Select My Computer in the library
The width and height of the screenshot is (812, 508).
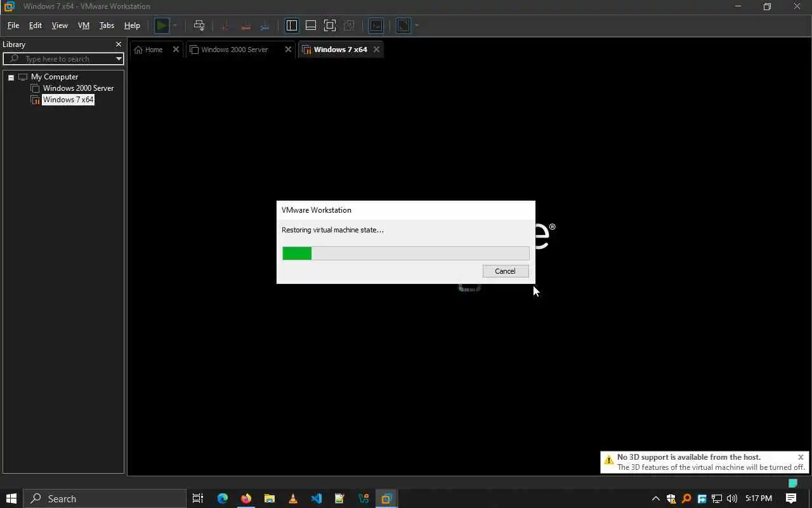[x=55, y=77]
